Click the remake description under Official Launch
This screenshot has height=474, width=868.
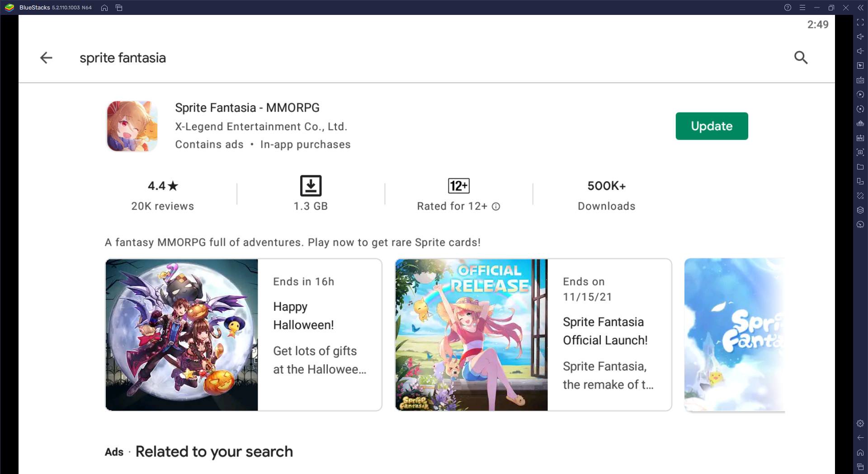(608, 375)
